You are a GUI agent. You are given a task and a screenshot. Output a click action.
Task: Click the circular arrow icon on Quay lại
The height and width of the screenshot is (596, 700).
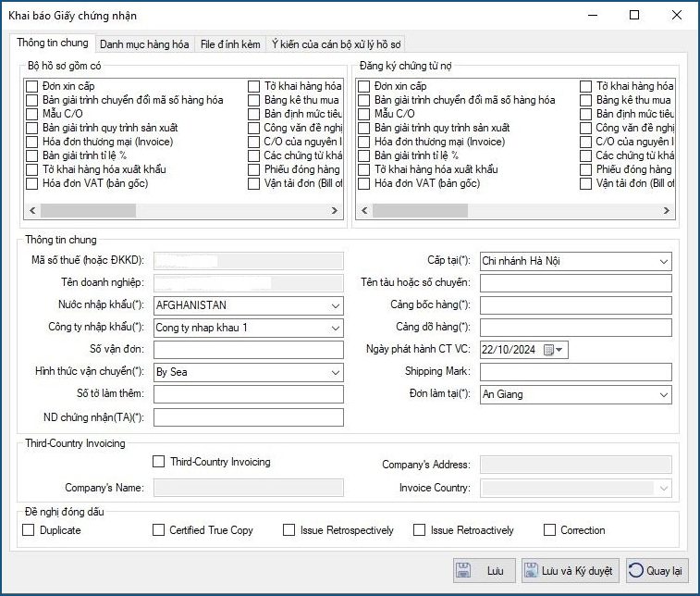pyautogui.click(x=635, y=570)
